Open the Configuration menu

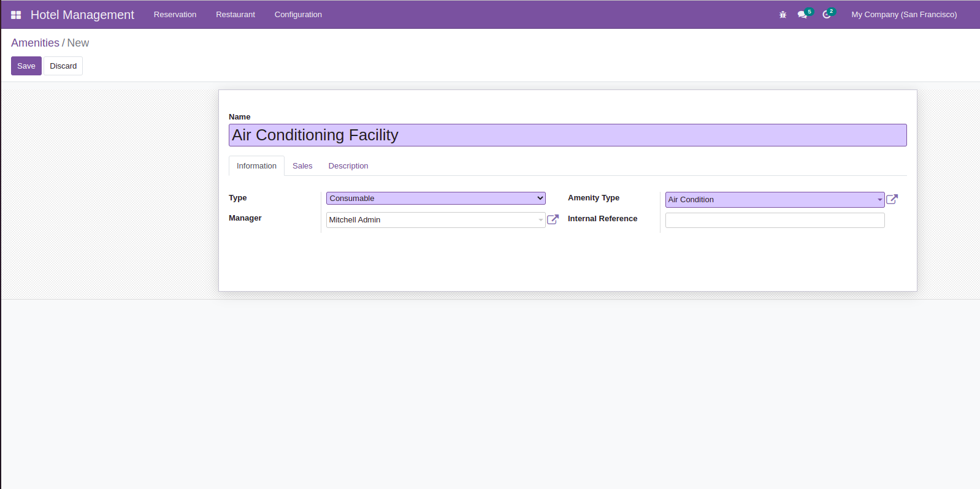[x=298, y=15]
